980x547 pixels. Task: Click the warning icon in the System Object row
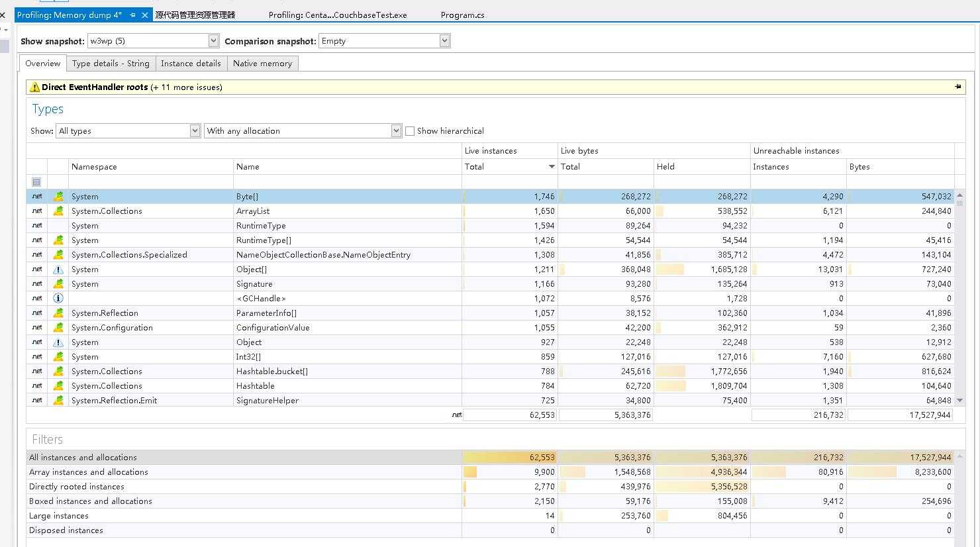coord(58,342)
